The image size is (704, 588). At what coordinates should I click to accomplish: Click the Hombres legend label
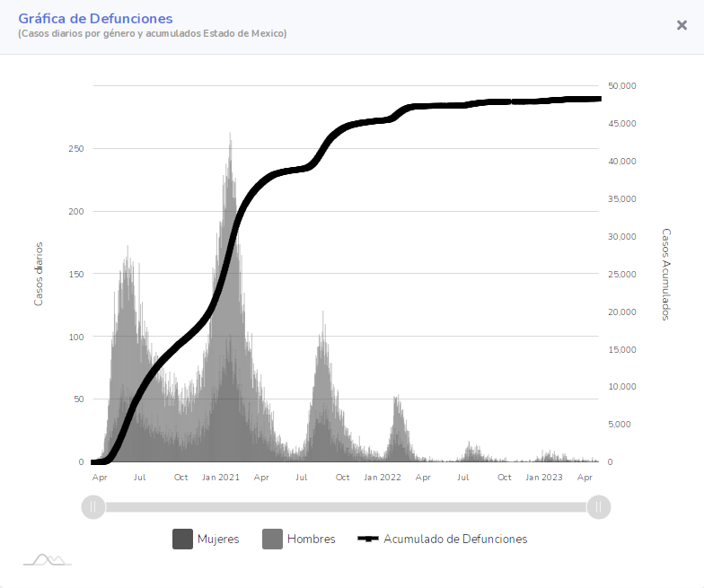pos(311,539)
